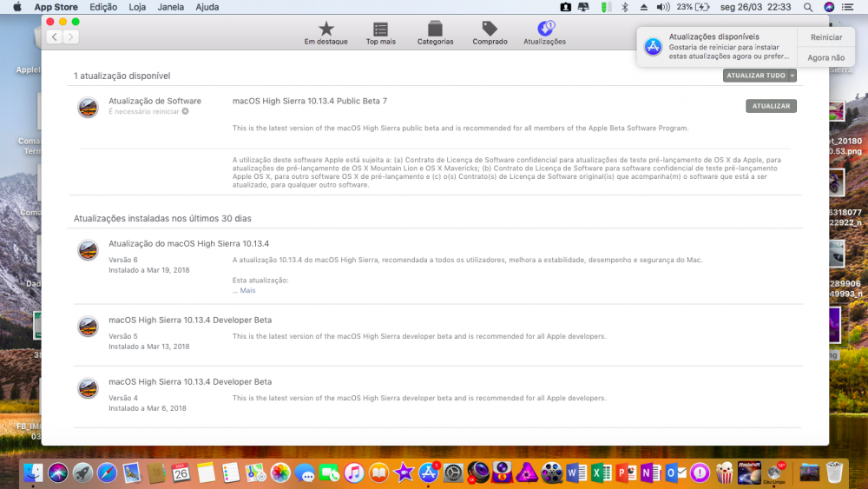Click the macOS High Sierra 10.13.4 update icon
This screenshot has height=489, width=868.
pos(88,250)
